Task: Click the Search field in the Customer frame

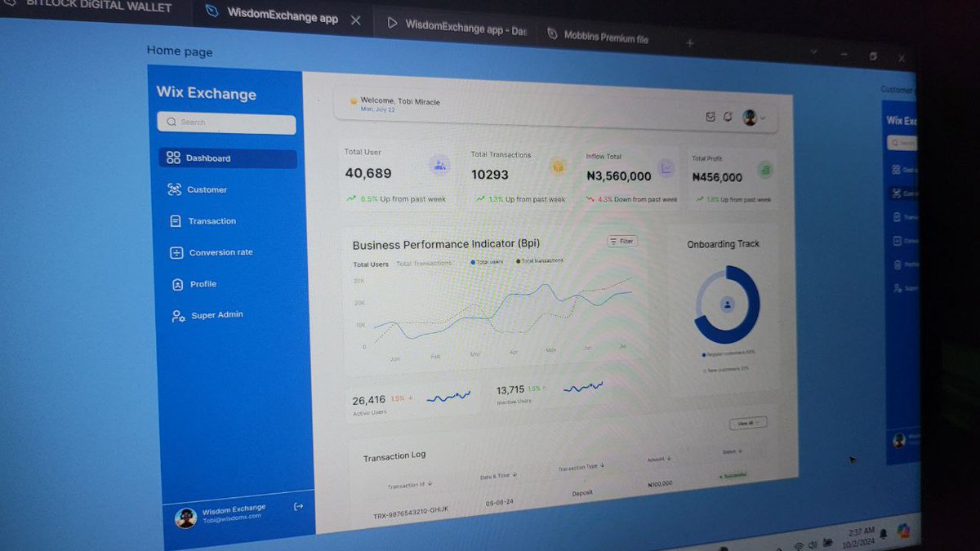Action: pos(902,143)
